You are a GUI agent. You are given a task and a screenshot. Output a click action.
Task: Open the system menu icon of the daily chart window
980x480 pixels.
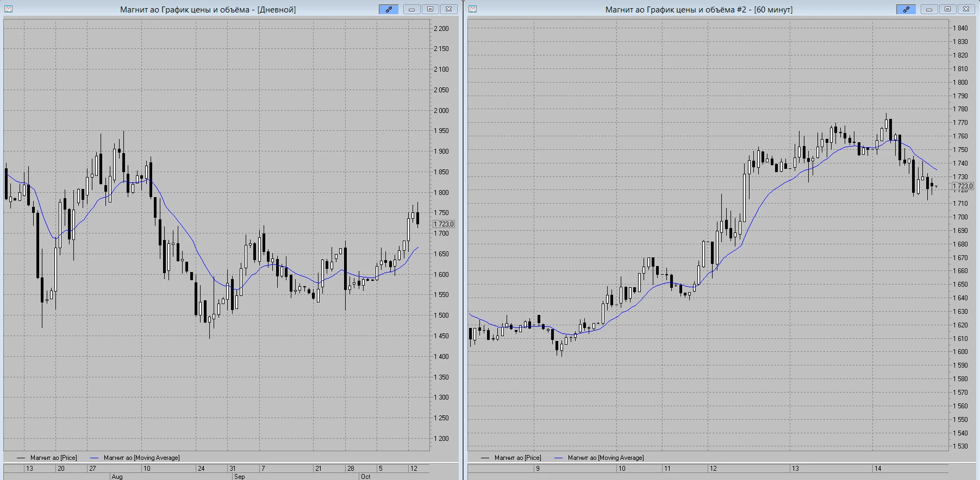click(x=9, y=9)
